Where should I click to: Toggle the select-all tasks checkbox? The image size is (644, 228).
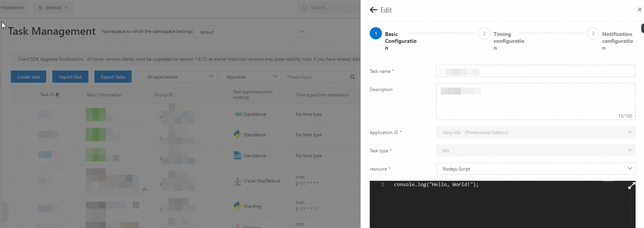16,95
